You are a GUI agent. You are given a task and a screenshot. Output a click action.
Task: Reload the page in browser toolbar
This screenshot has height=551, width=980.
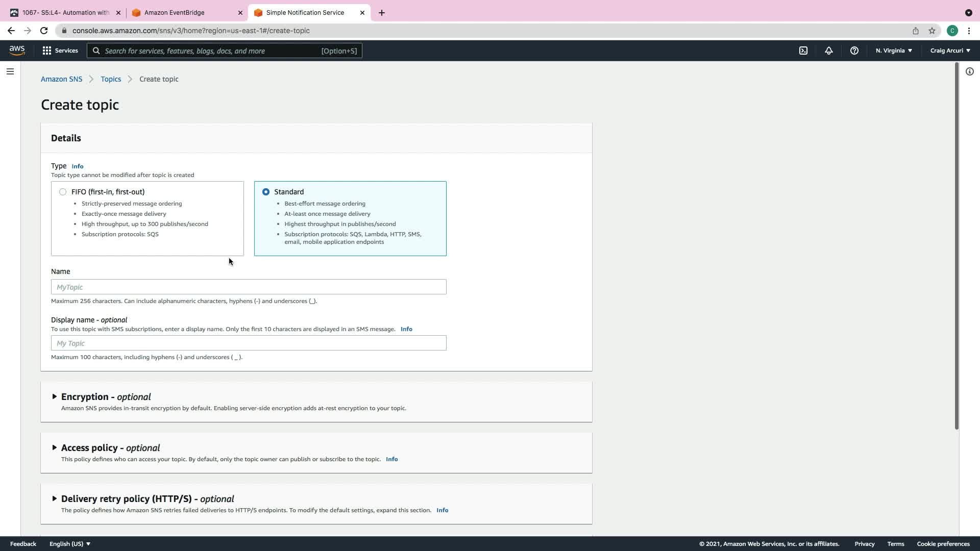click(x=44, y=31)
